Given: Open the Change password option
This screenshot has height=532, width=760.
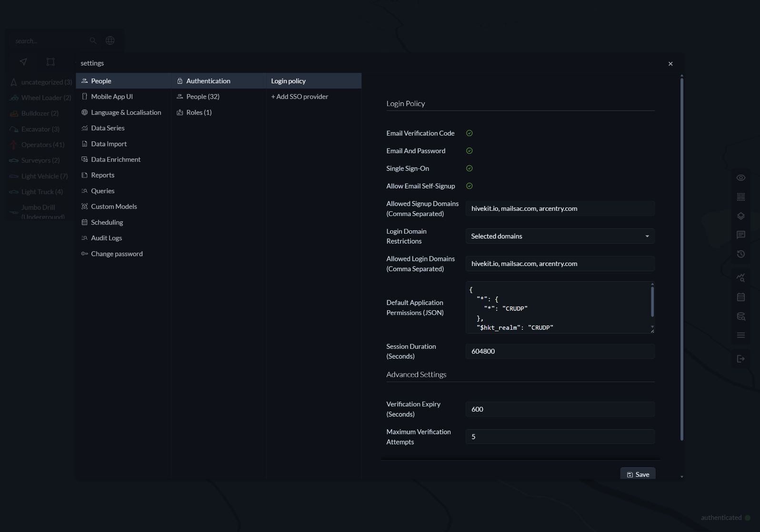Looking at the screenshot, I should pyautogui.click(x=123, y=254).
